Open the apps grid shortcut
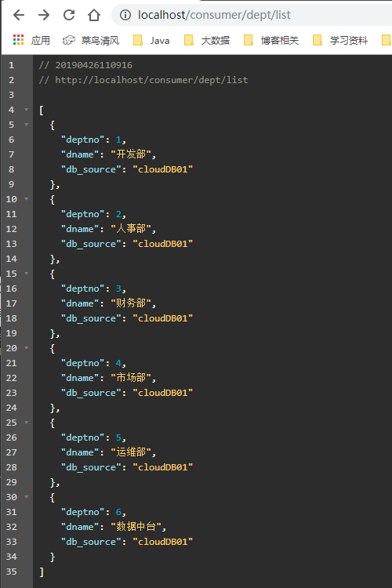This screenshot has height=588, width=392. (31, 40)
